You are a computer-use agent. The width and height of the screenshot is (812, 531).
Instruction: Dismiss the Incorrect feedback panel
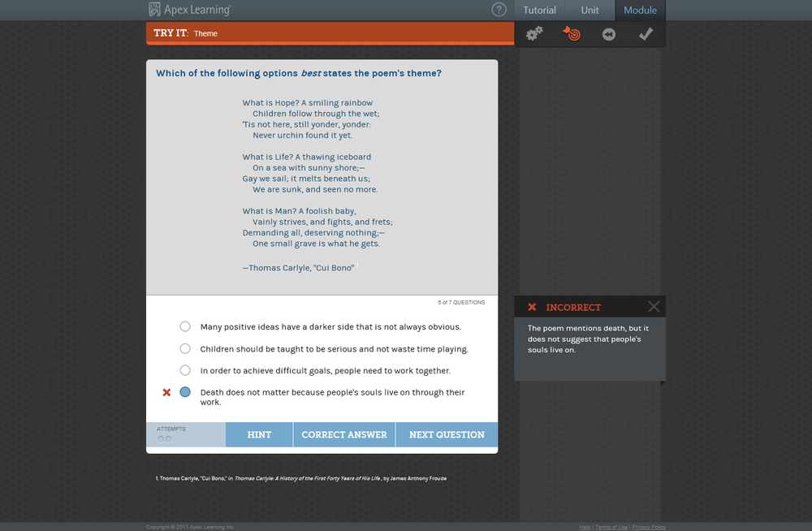coord(654,306)
